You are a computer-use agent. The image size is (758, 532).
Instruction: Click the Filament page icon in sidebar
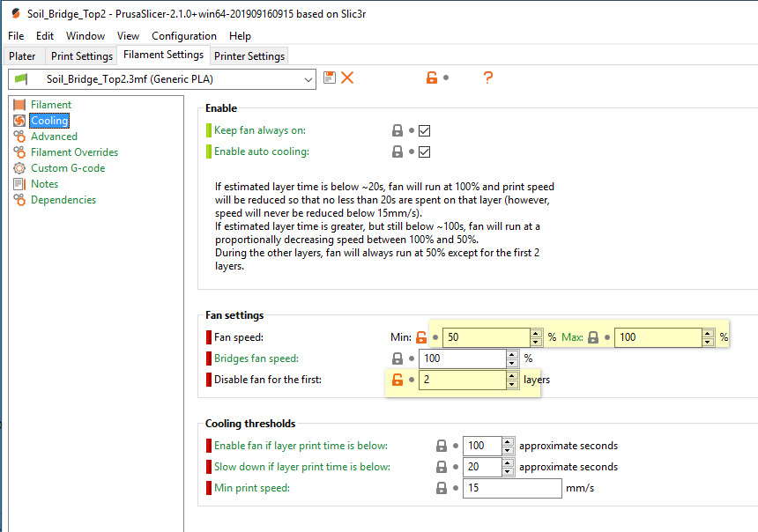19,104
